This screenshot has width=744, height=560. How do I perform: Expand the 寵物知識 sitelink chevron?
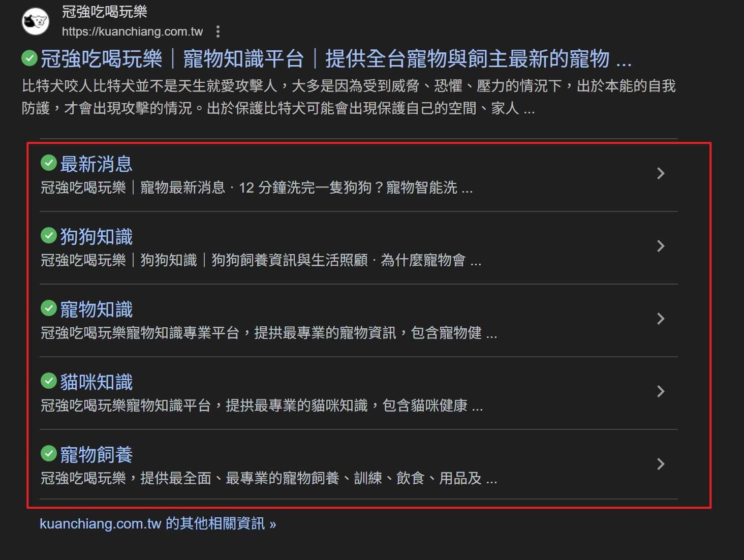pyautogui.click(x=661, y=319)
